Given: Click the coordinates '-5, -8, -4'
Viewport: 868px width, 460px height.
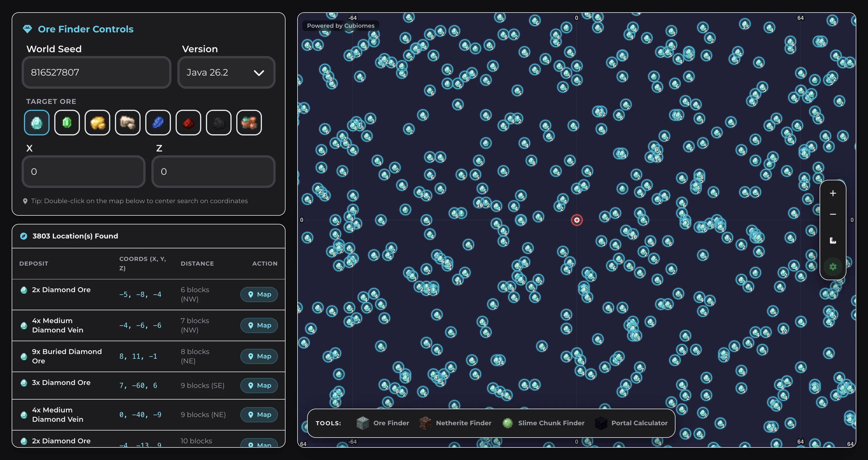Looking at the screenshot, I should [x=140, y=295].
